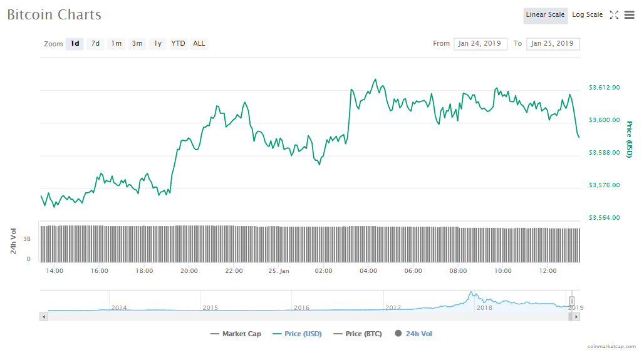This screenshot has height=355, width=644.
Task: Choose the 1m zoom range
Action: [x=117, y=44]
